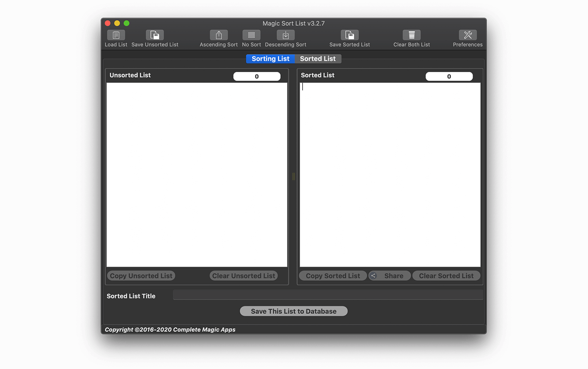The height and width of the screenshot is (369, 588).
Task: Click Save This List to Database
Action: (x=294, y=311)
